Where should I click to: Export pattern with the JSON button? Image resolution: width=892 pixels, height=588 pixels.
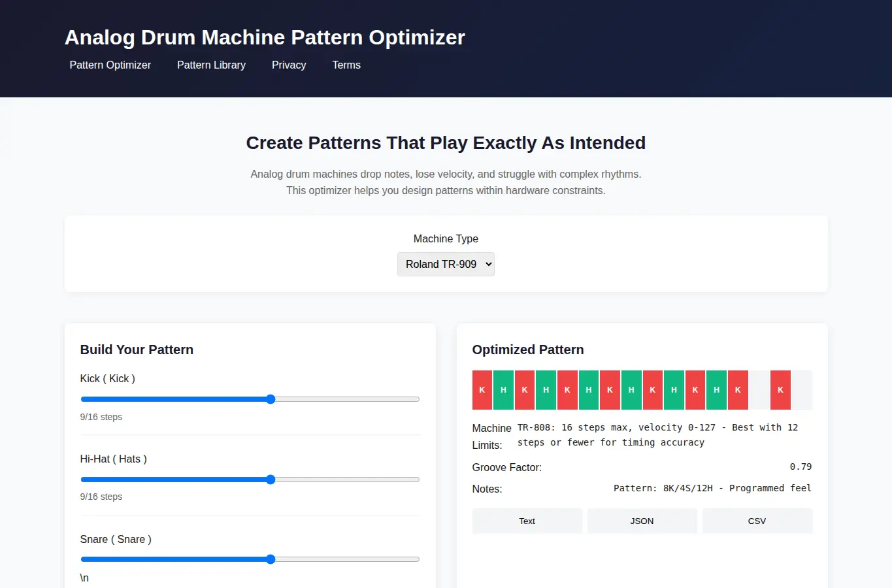click(642, 521)
